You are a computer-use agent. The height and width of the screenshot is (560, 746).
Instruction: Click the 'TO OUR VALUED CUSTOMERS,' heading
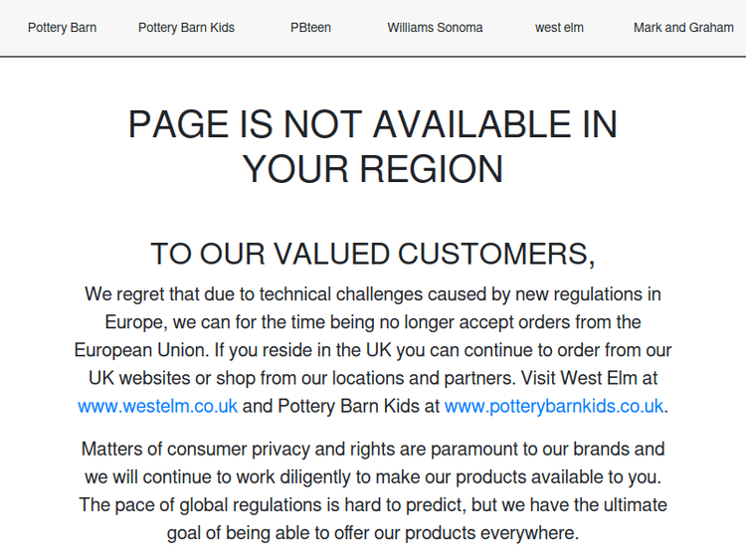pos(373,254)
